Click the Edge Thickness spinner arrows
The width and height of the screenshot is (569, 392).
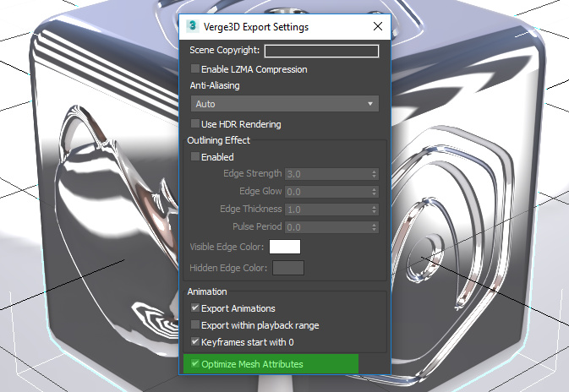(375, 210)
